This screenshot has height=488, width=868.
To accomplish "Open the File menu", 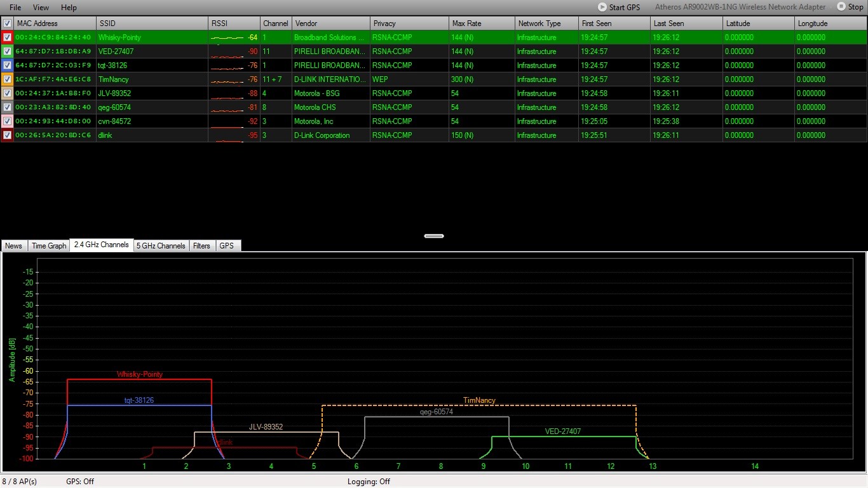I will [15, 8].
